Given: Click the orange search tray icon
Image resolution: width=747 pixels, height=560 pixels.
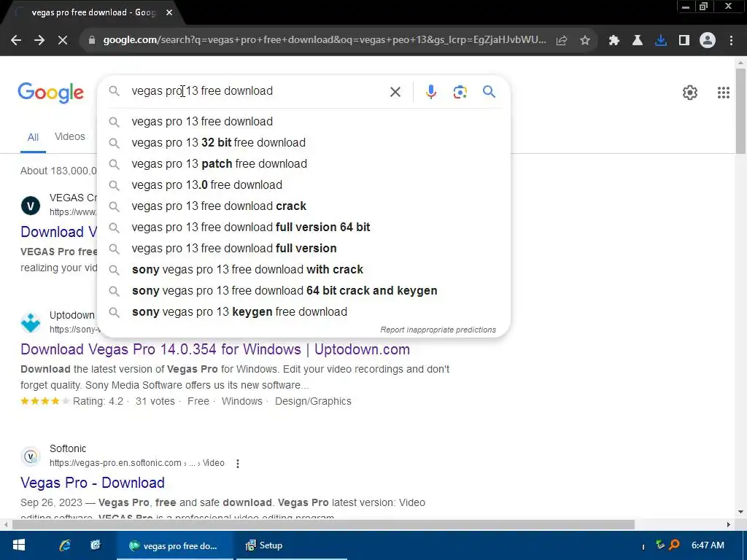Looking at the screenshot, I should click(x=674, y=544).
